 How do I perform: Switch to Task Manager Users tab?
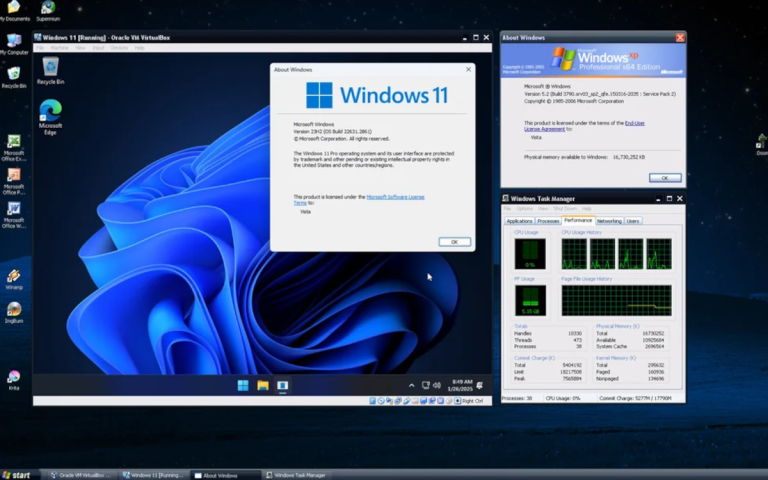633,221
